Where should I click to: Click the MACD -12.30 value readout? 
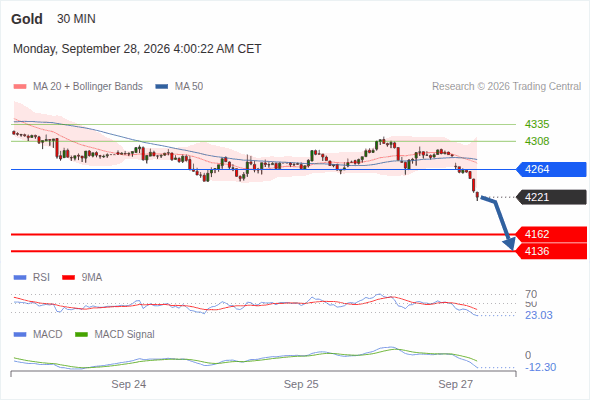[540, 367]
